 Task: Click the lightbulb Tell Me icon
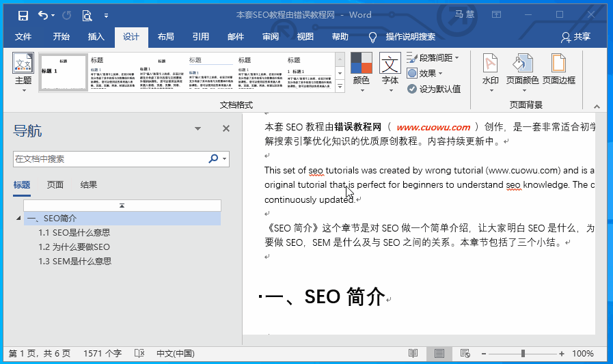[x=372, y=37]
